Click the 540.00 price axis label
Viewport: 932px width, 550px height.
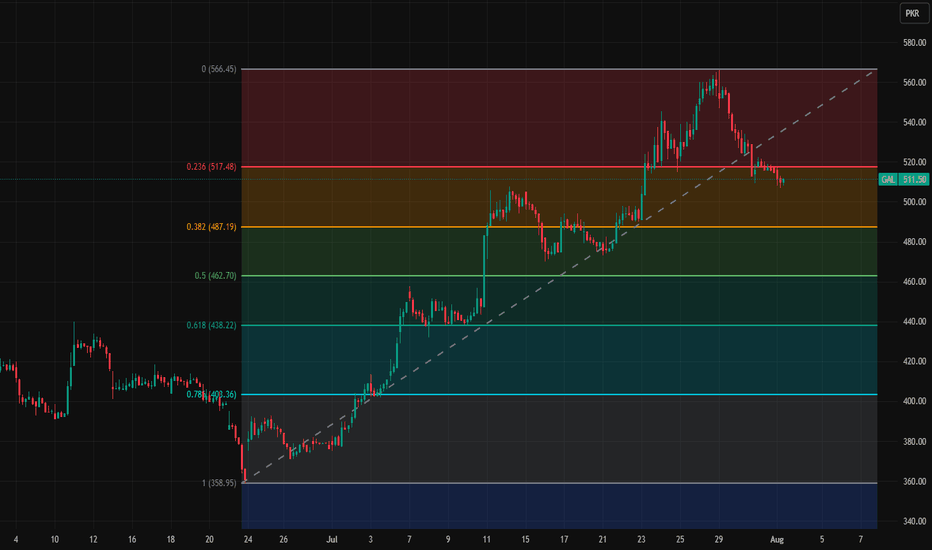[914, 122]
